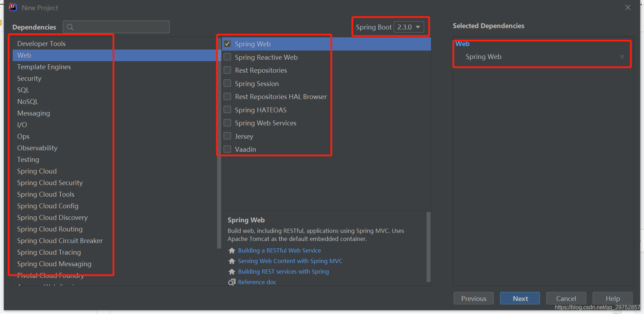Viewport: 644px width, 314px height.
Task: Select Spring Cloud Tracing category
Action: point(114,252)
